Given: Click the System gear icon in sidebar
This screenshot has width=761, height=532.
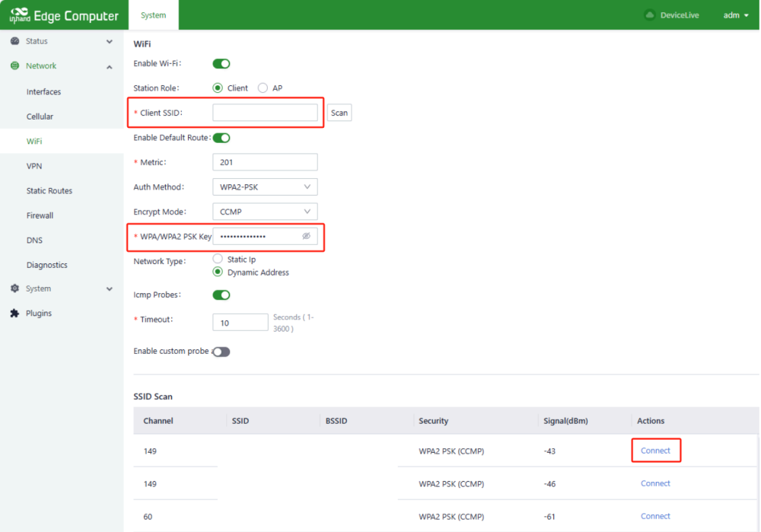Looking at the screenshot, I should (x=14, y=289).
